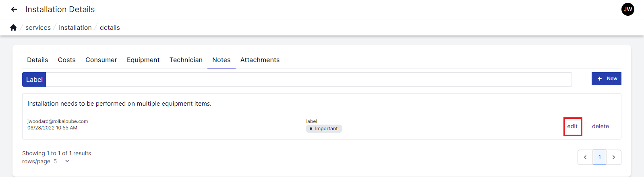This screenshot has height=177, width=644.
Task: Go to next page of results
Action: pos(613,157)
